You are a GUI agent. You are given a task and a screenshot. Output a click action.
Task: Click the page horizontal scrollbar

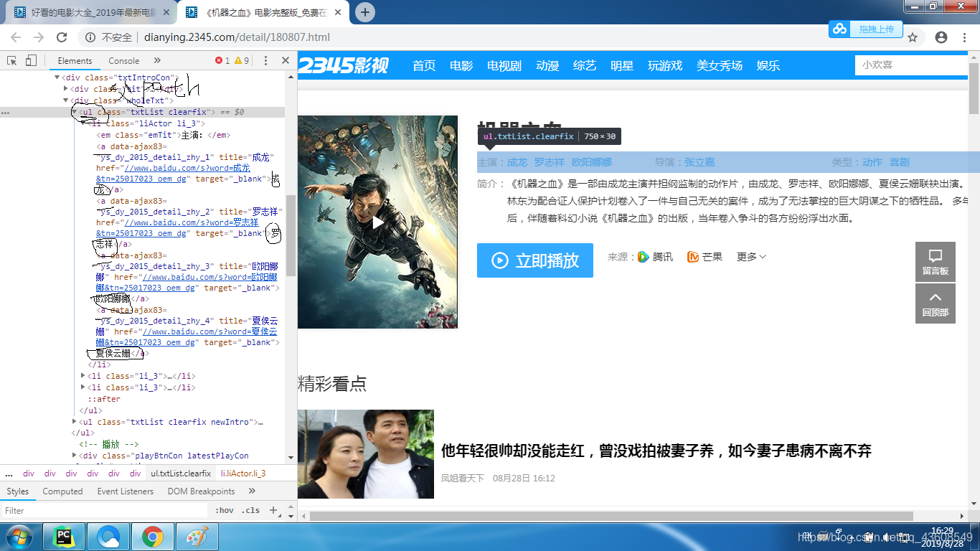611,516
